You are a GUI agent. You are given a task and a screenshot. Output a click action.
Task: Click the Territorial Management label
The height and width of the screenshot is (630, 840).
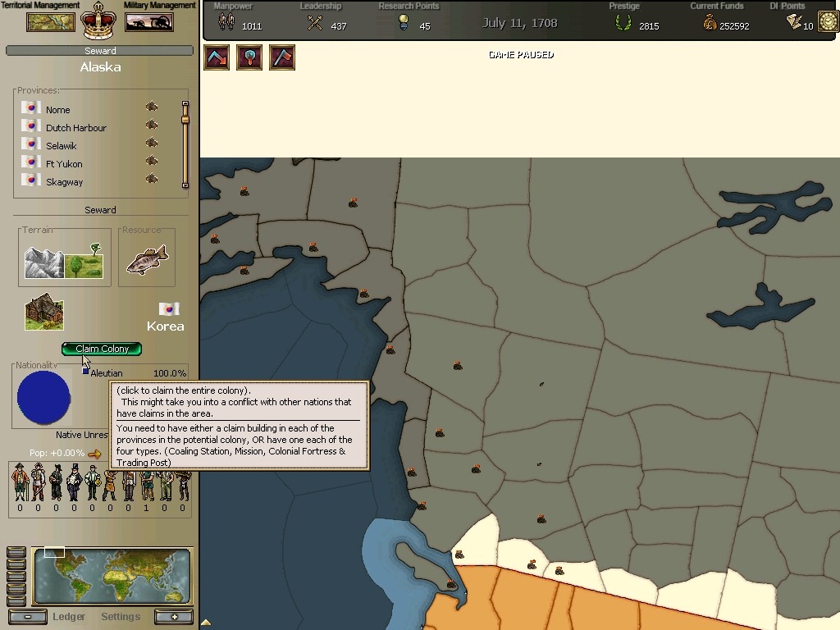pyautogui.click(x=40, y=6)
